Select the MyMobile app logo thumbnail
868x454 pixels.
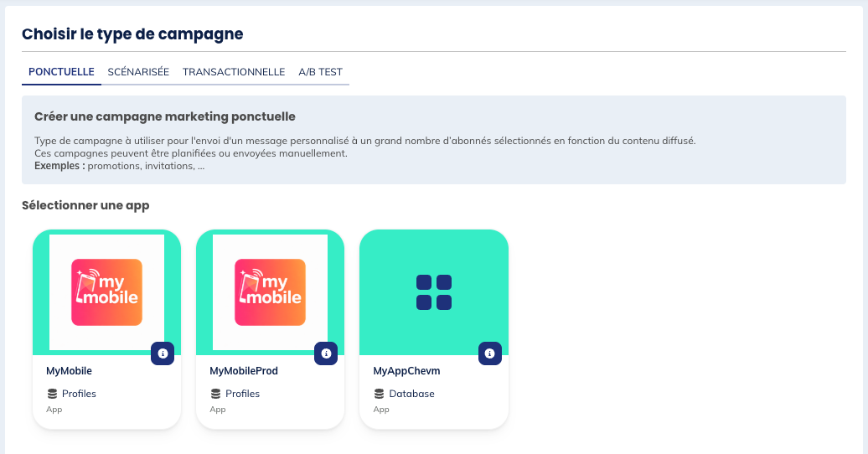click(107, 292)
